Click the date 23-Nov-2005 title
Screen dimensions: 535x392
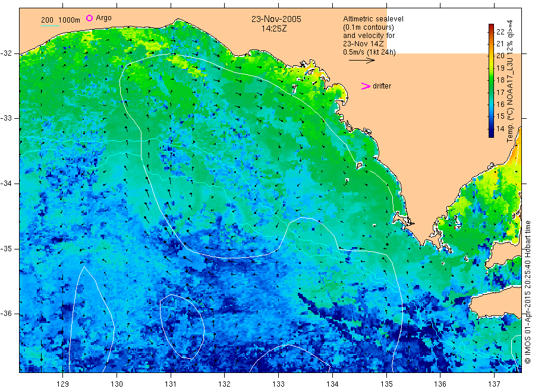pos(276,19)
